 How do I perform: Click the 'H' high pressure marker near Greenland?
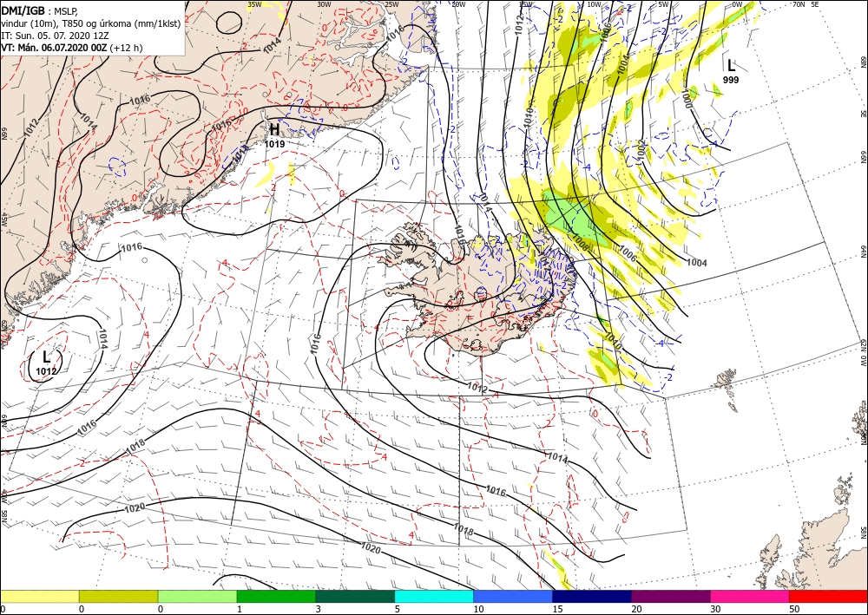[274, 130]
